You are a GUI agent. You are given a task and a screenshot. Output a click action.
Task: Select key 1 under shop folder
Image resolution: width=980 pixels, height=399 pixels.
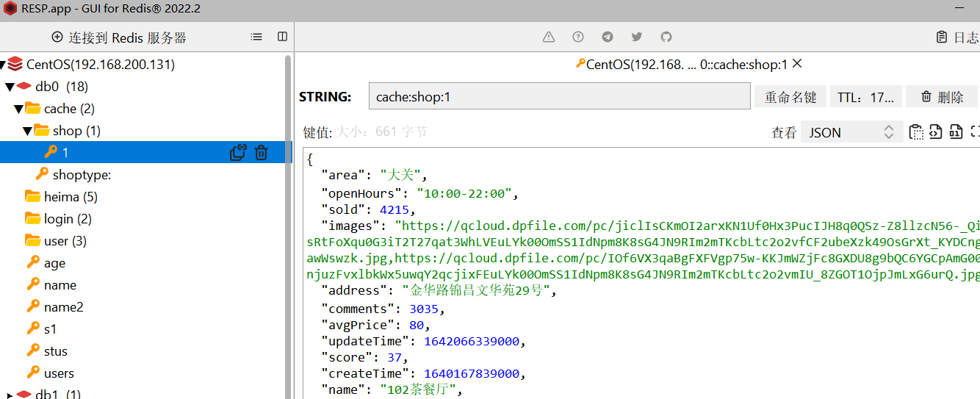click(146, 152)
